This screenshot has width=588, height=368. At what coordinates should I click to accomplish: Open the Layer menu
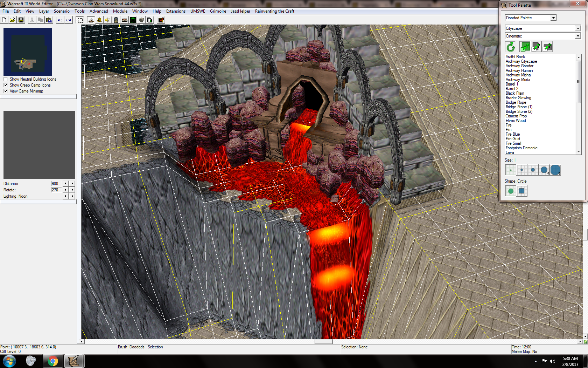[44, 11]
